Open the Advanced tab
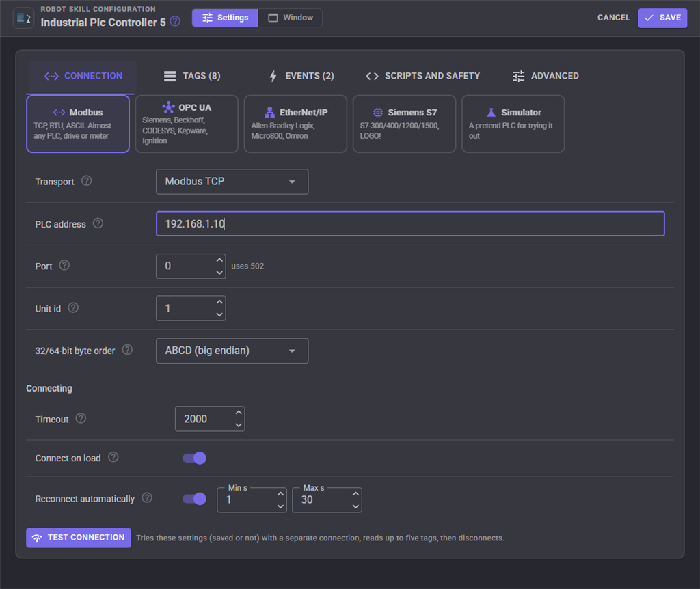Image resolution: width=700 pixels, height=589 pixels. (x=546, y=76)
